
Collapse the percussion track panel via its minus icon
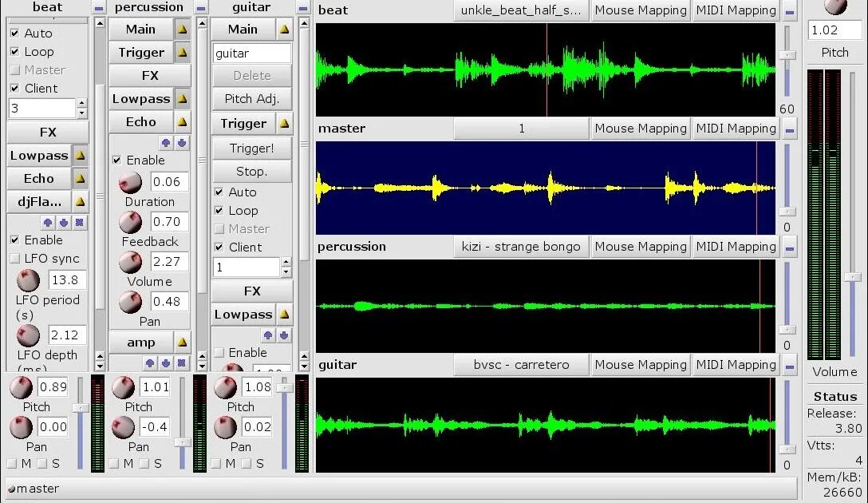click(201, 8)
